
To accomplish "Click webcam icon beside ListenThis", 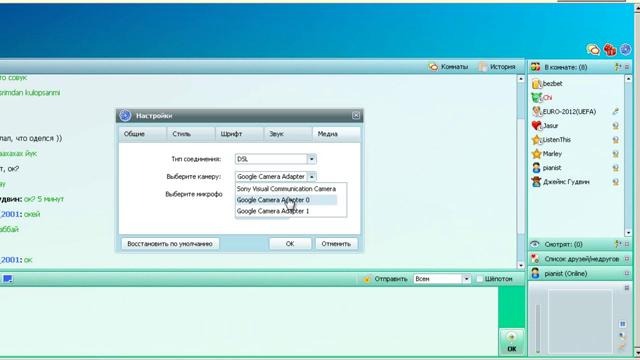I will click(x=616, y=140).
